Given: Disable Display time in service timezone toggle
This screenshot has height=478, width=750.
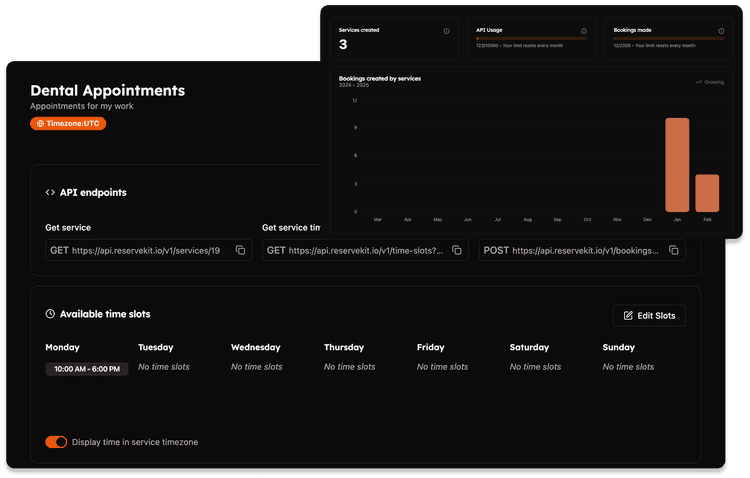Looking at the screenshot, I should [56, 442].
